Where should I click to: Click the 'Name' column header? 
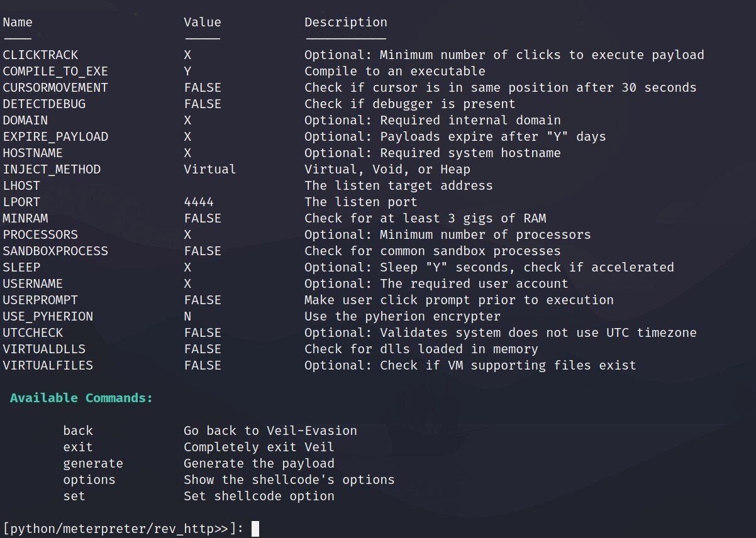[18, 22]
